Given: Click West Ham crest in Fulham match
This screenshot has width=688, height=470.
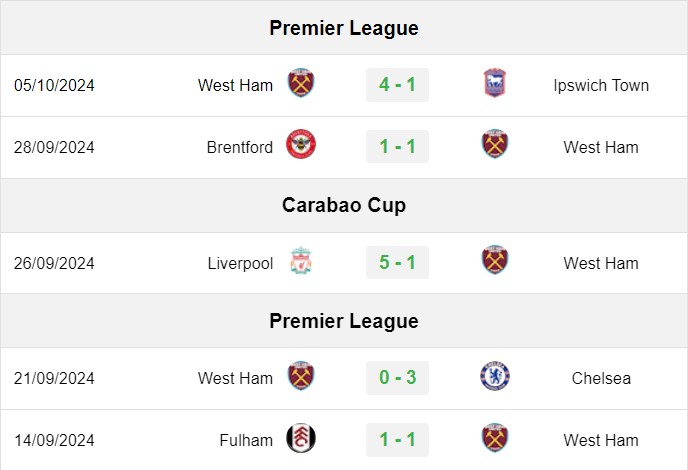Looking at the screenshot, I should pos(494,438).
